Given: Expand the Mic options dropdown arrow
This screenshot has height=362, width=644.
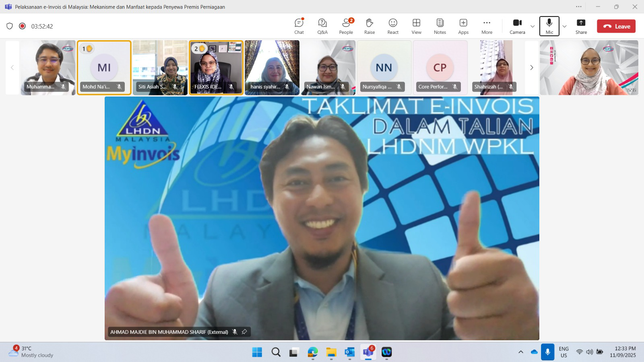Looking at the screenshot, I should point(564,27).
